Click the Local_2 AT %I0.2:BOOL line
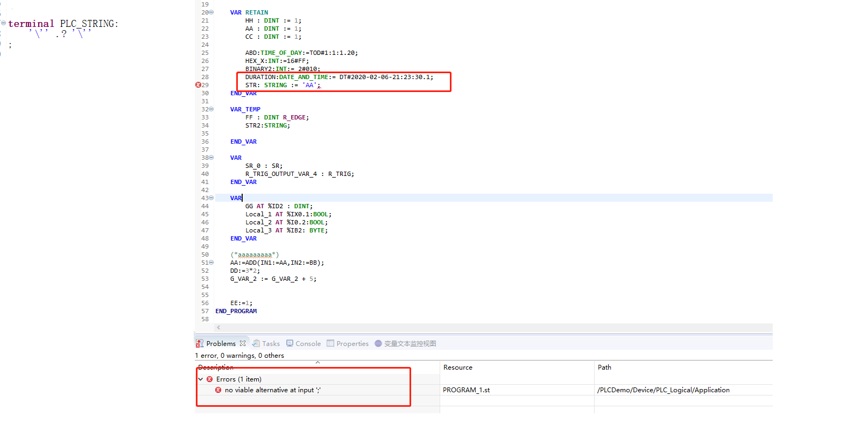Viewport: 868px width, 431px height. coord(286,222)
